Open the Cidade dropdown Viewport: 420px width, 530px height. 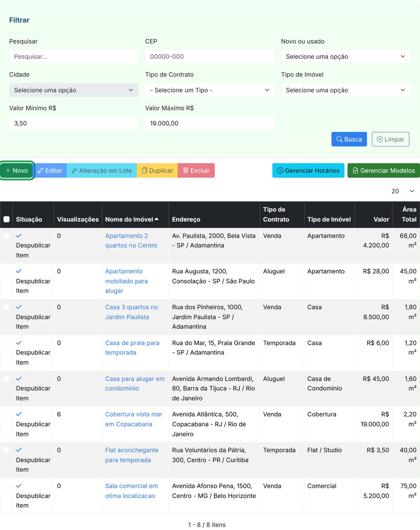[x=74, y=90]
